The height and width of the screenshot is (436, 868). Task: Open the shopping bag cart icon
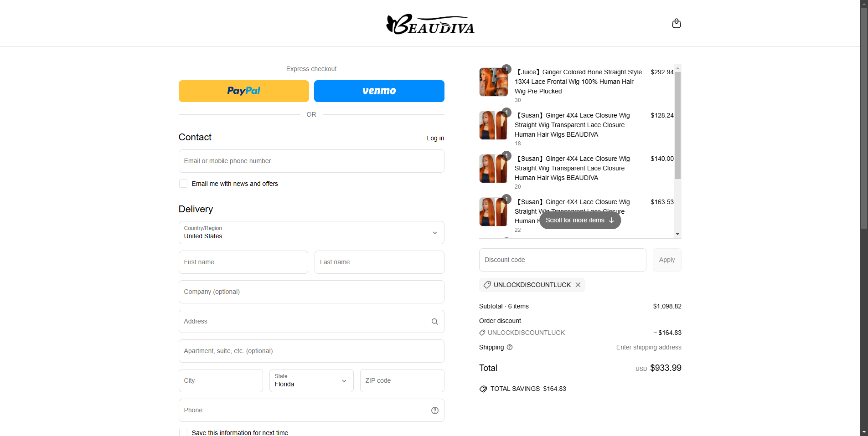point(677,23)
